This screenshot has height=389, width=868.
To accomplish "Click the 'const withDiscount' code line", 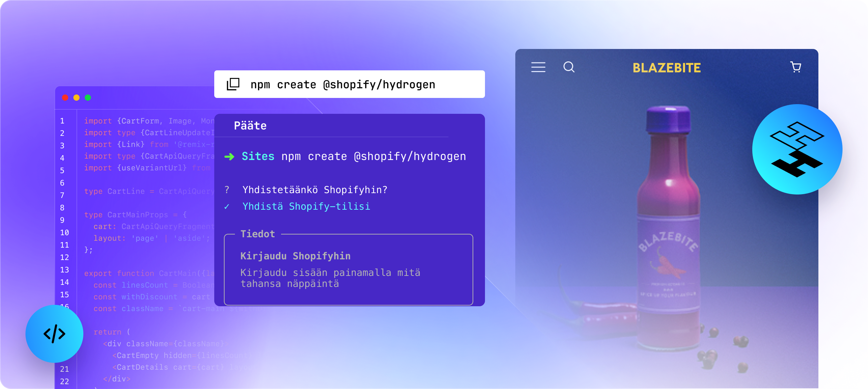I will point(152,297).
